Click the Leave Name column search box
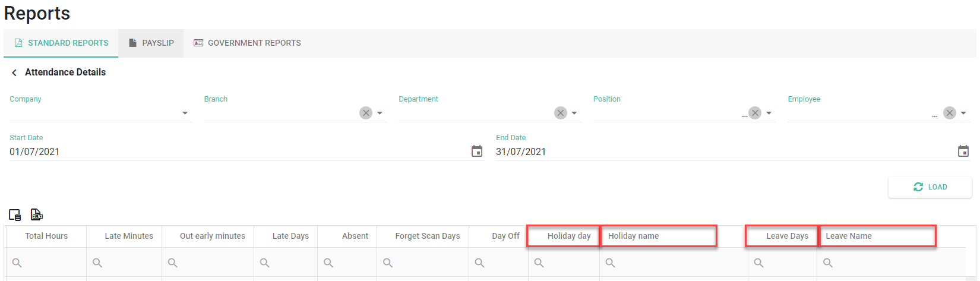Screen dimensions: 980x281 coord(879,263)
